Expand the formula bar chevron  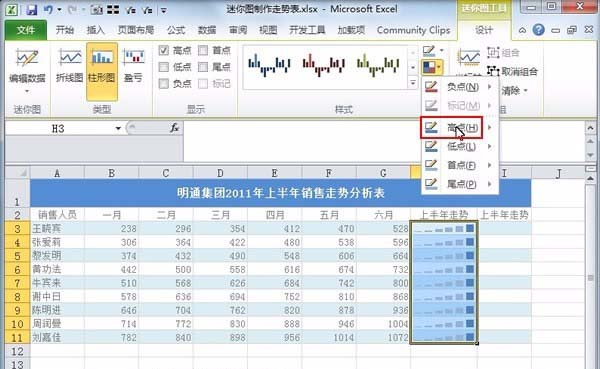click(590, 128)
